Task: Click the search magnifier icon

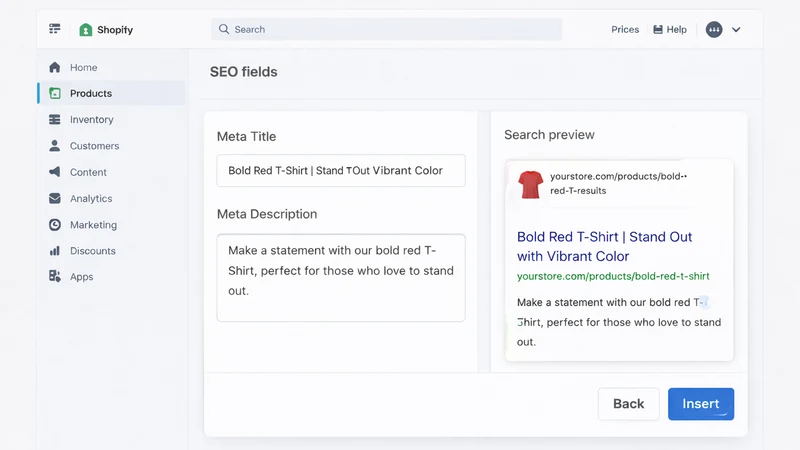Action: click(224, 29)
